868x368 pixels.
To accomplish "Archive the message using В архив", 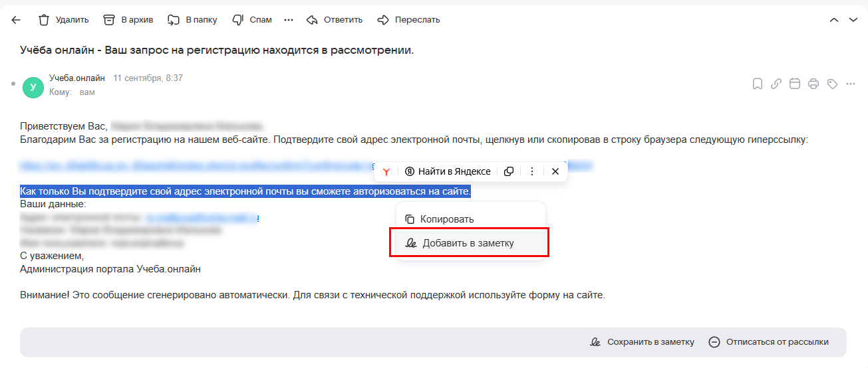I will 128,20.
